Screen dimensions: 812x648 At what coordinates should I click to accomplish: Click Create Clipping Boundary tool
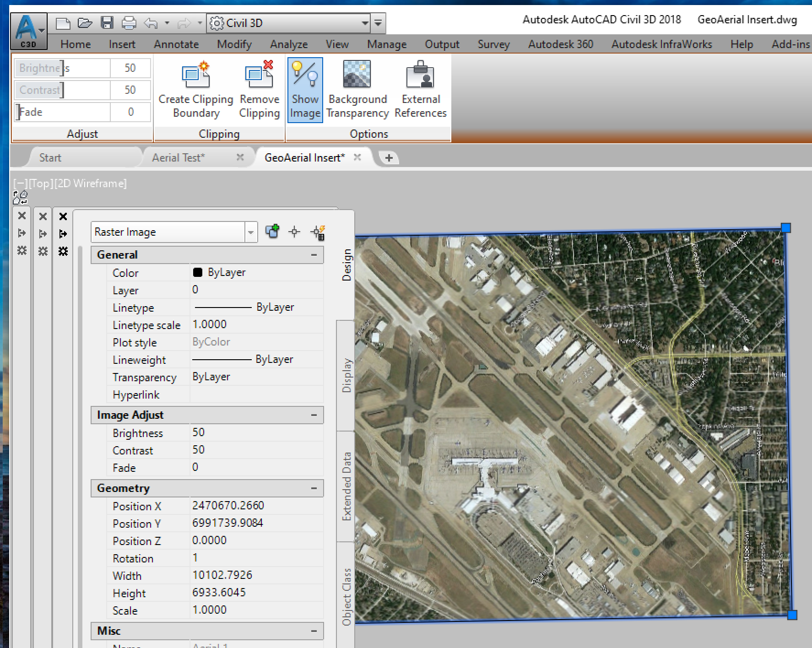196,90
